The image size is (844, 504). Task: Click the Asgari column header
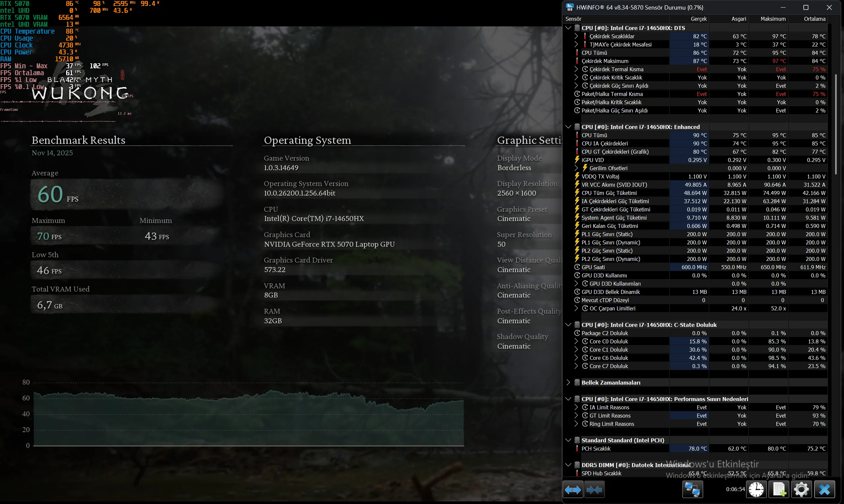tap(729, 19)
